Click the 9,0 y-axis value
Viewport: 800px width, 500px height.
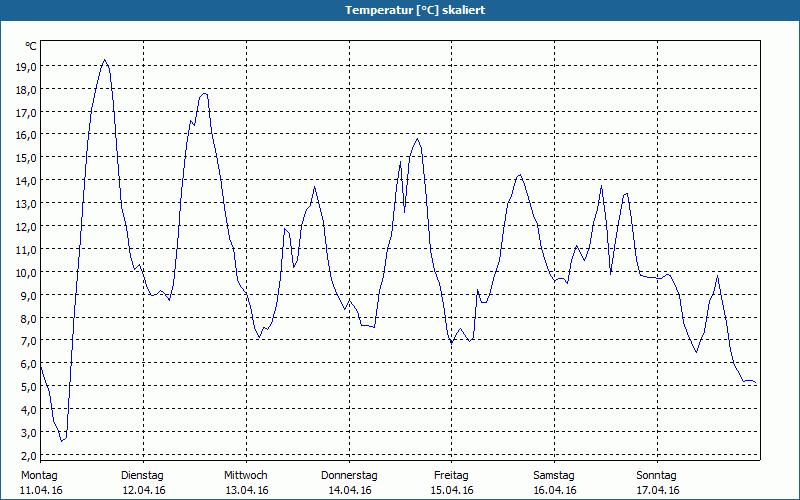29,295
